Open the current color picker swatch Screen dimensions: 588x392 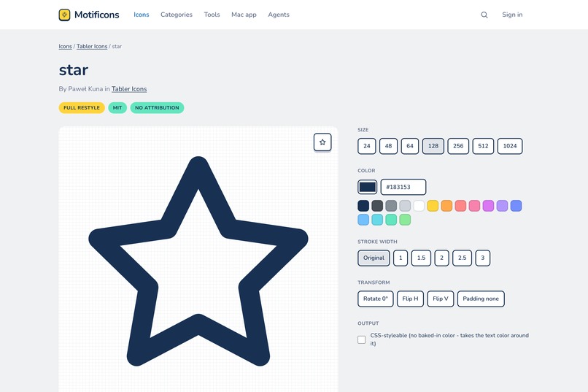coord(367,187)
